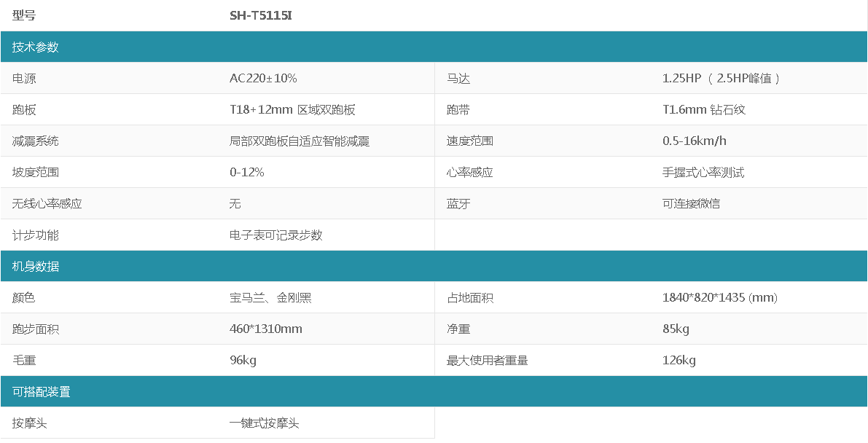Viewport: 868px width, 443px height.
Task: Select the 宝马兰、金刚黑 value
Action: click(270, 298)
